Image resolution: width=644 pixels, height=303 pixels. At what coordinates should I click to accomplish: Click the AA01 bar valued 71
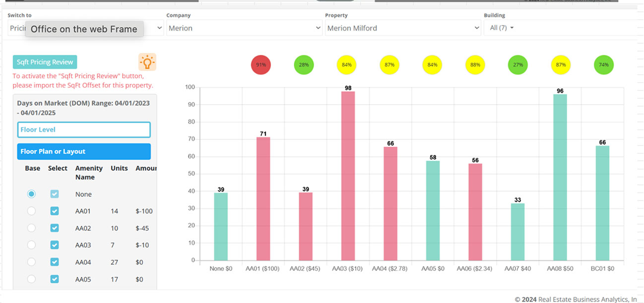263,199
